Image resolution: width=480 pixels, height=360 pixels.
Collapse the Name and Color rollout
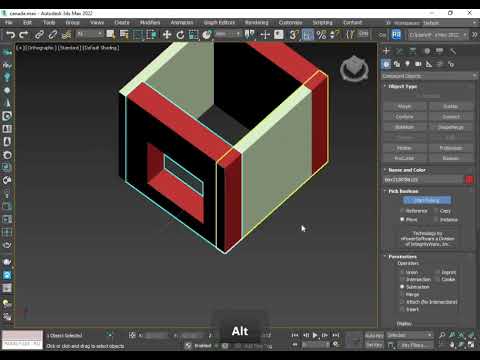click(x=407, y=170)
